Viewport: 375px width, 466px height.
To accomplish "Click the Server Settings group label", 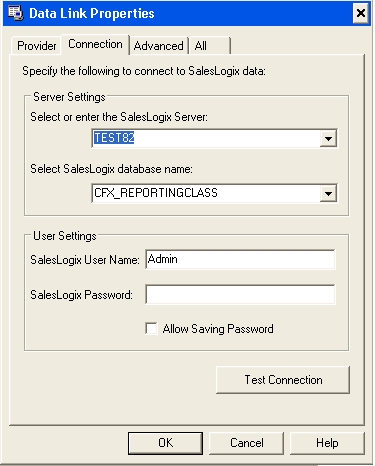I will pyautogui.click(x=69, y=97).
